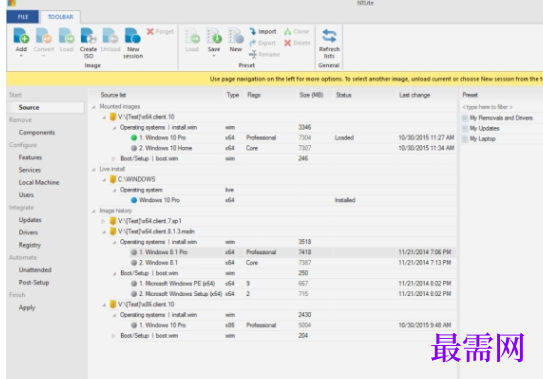Click the Forget button
This screenshot has height=379, width=543.
160,32
